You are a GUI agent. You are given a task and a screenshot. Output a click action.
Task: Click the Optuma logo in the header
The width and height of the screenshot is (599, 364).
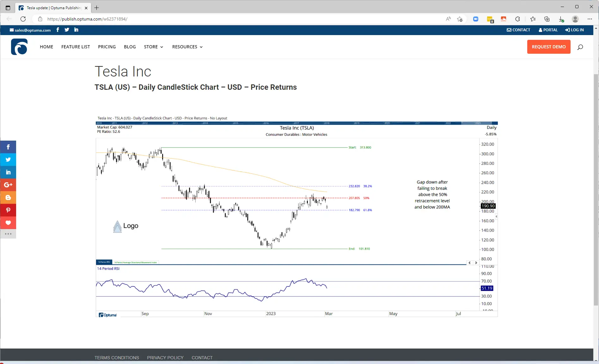[19, 47]
